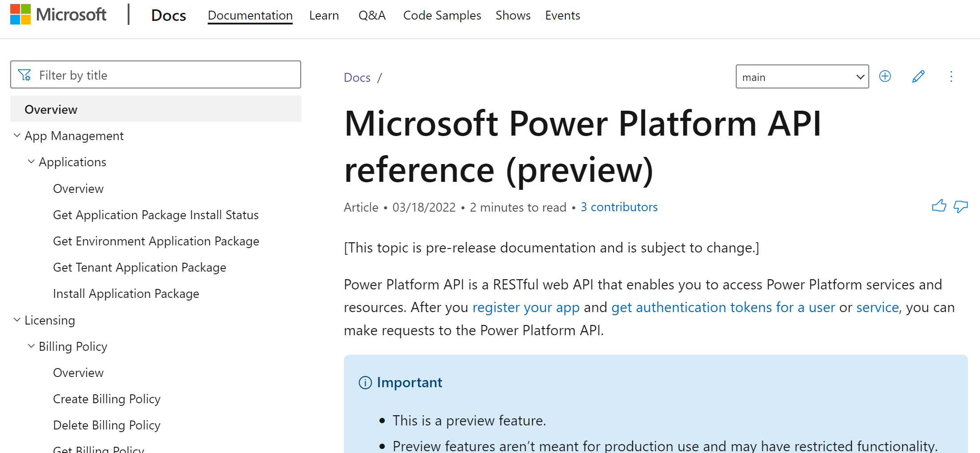
Task: Click the thumbs up feedback icon
Action: 939,206
